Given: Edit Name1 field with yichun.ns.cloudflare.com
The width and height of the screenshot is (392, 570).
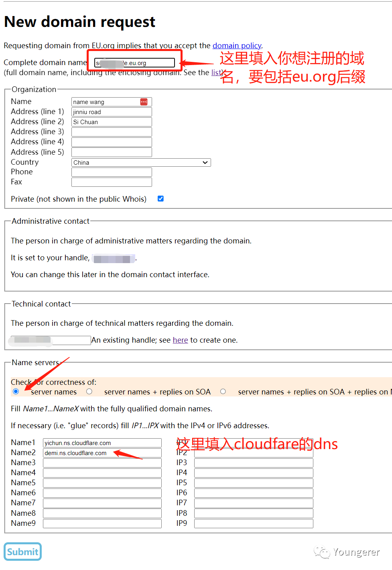Looking at the screenshot, I should [102, 443].
